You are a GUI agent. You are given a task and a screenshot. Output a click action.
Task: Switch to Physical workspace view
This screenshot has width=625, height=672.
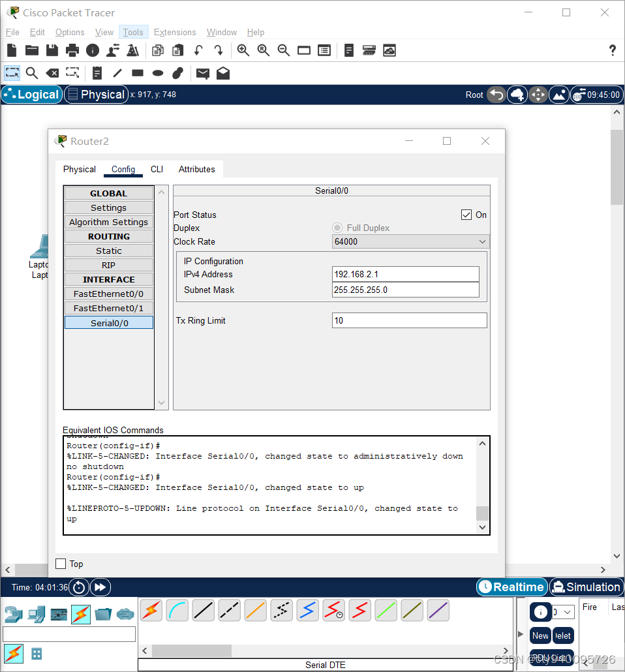click(x=97, y=95)
